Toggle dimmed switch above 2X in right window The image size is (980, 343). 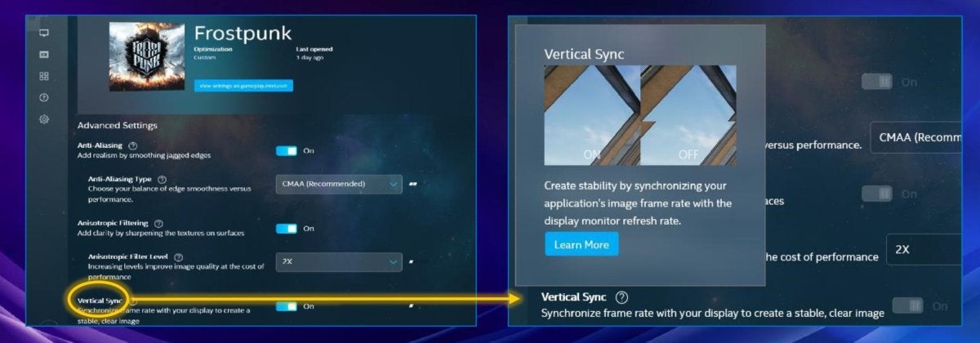[877, 194]
